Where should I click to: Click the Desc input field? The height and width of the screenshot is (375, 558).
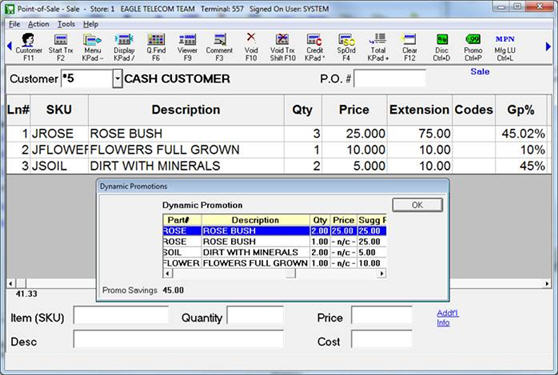tap(178, 339)
